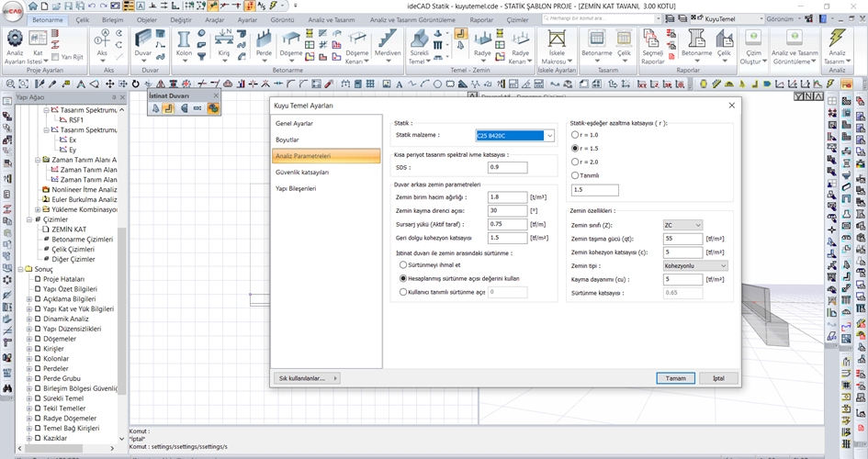Select r = 1.5 radio button

tap(575, 148)
